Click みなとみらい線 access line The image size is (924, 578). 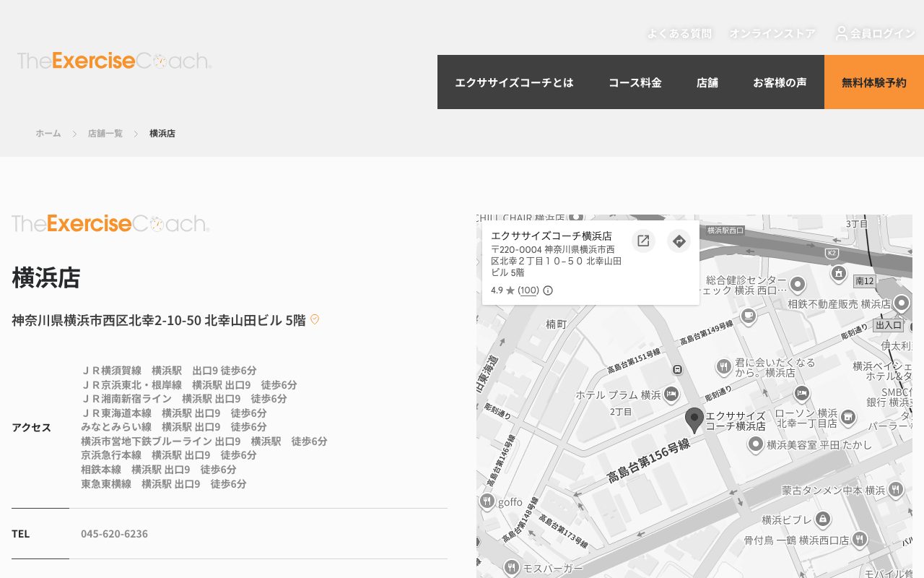pyautogui.click(x=174, y=427)
